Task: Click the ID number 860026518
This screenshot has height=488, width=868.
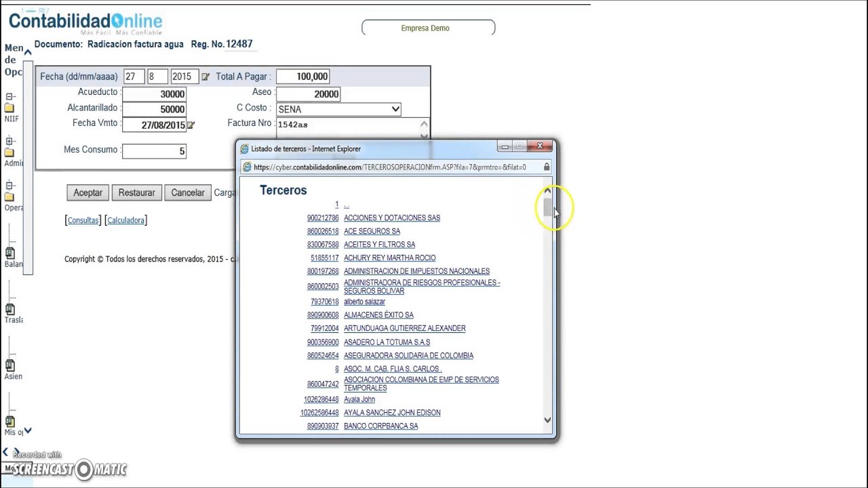Action: [x=323, y=232]
